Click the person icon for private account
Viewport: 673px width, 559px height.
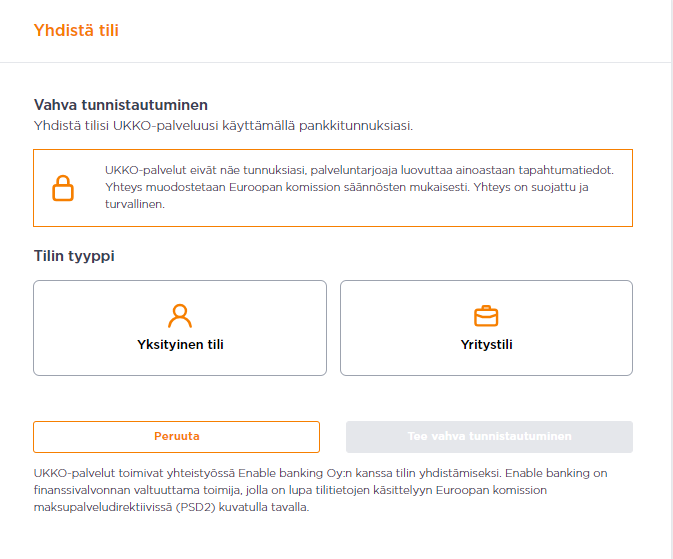(x=180, y=316)
